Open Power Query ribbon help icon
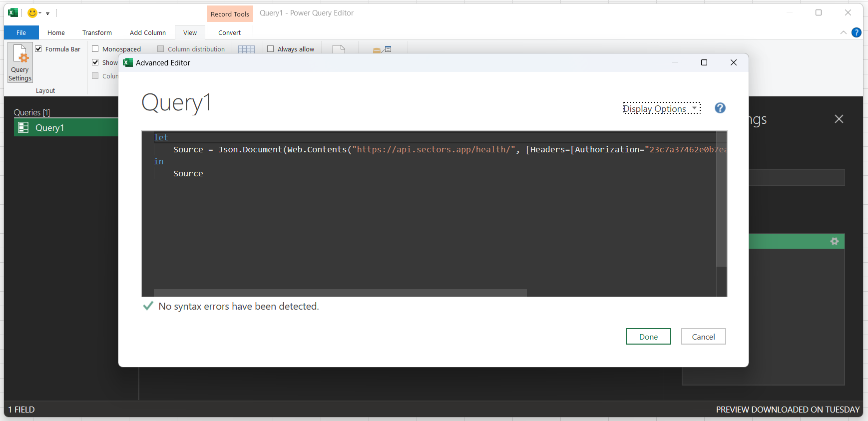Image resolution: width=868 pixels, height=421 pixels. pos(856,32)
